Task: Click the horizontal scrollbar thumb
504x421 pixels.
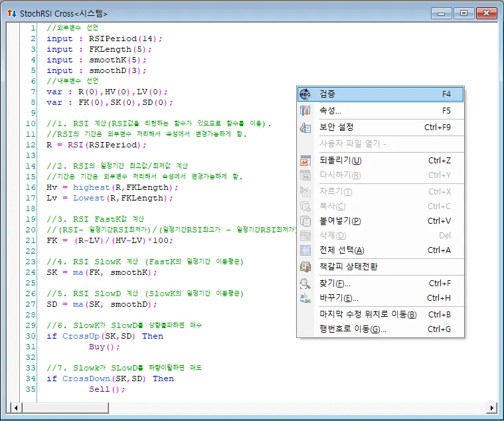Action: [65, 408]
